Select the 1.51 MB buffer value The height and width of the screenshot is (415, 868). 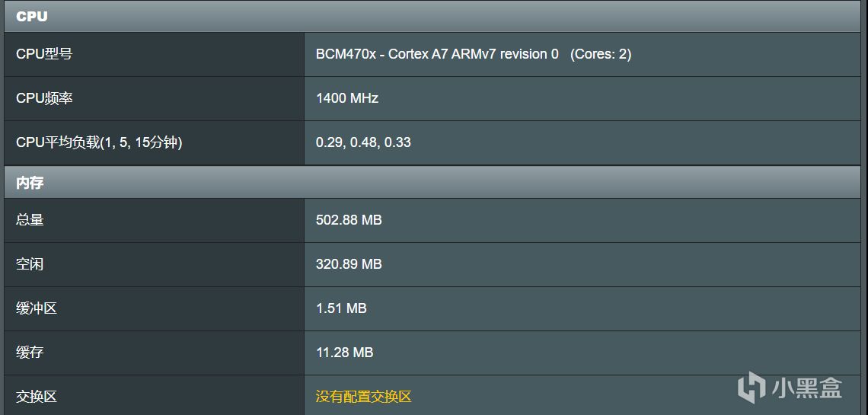(x=341, y=308)
